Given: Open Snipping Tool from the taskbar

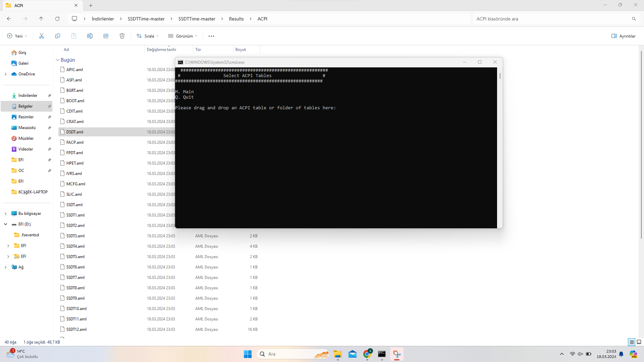Looking at the screenshot, I should coord(397,354).
